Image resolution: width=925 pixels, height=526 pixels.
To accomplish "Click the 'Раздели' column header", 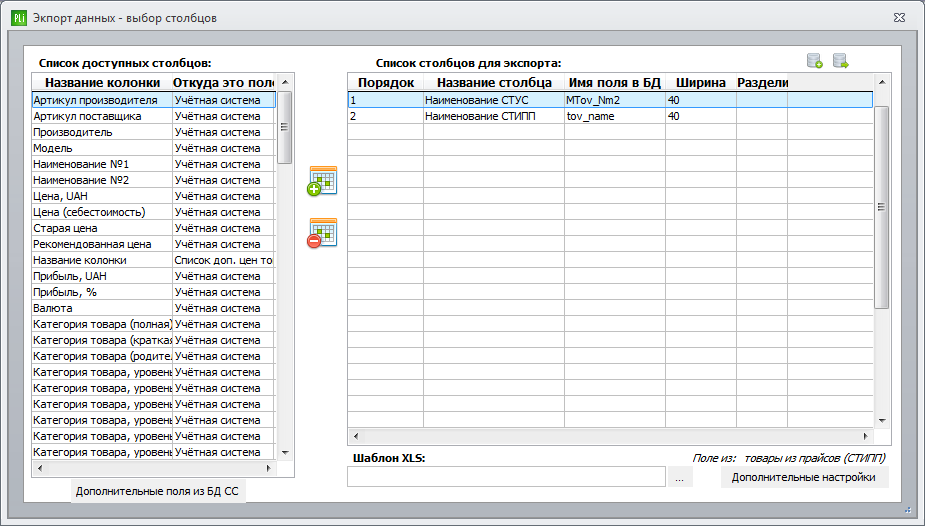I will tap(762, 83).
